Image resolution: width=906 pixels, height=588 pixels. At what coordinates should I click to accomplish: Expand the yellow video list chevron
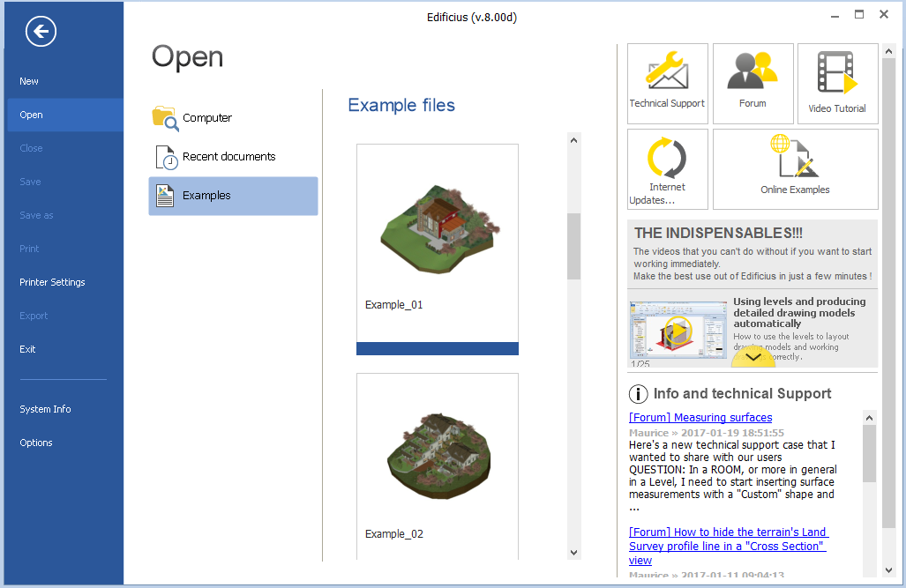coord(753,358)
